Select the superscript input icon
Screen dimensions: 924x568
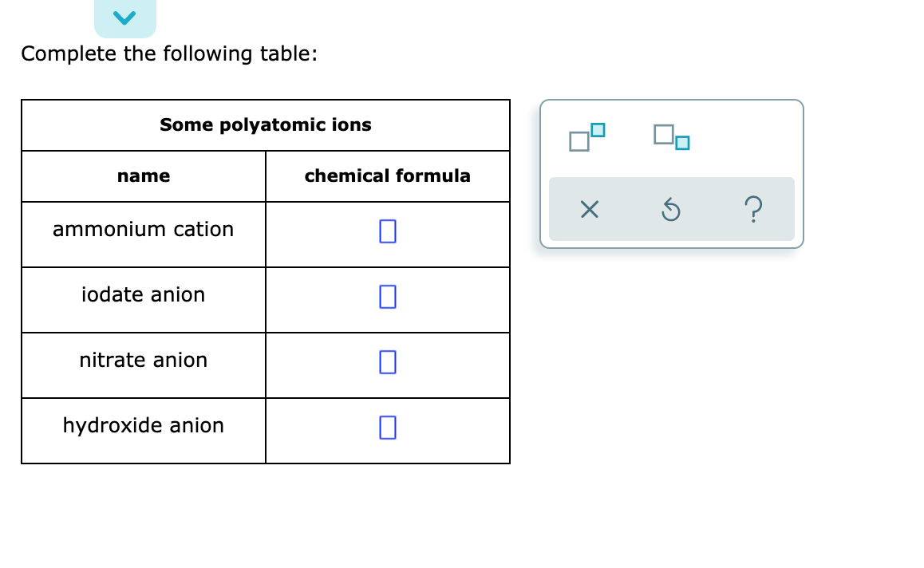(586, 137)
